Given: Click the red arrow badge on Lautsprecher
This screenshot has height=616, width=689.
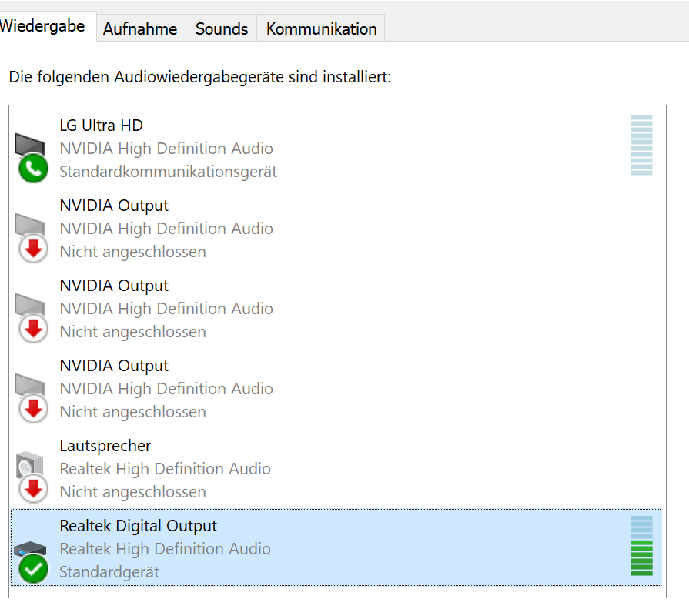Looking at the screenshot, I should [x=33, y=489].
